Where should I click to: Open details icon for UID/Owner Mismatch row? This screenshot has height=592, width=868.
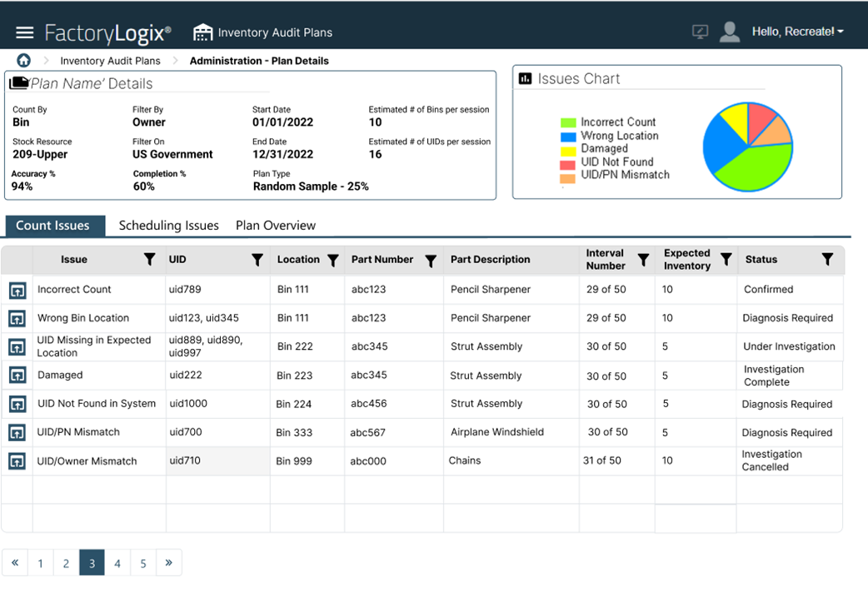tap(17, 461)
